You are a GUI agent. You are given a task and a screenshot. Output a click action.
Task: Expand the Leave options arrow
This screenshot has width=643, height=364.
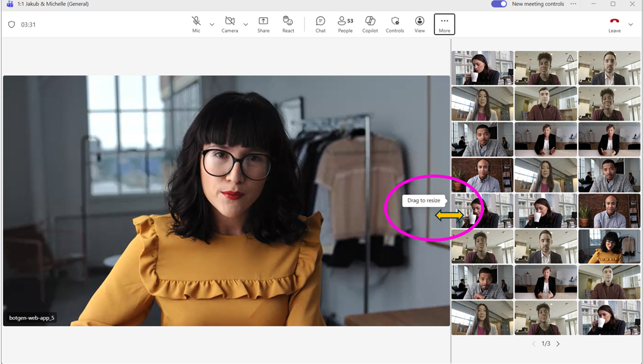pos(630,24)
